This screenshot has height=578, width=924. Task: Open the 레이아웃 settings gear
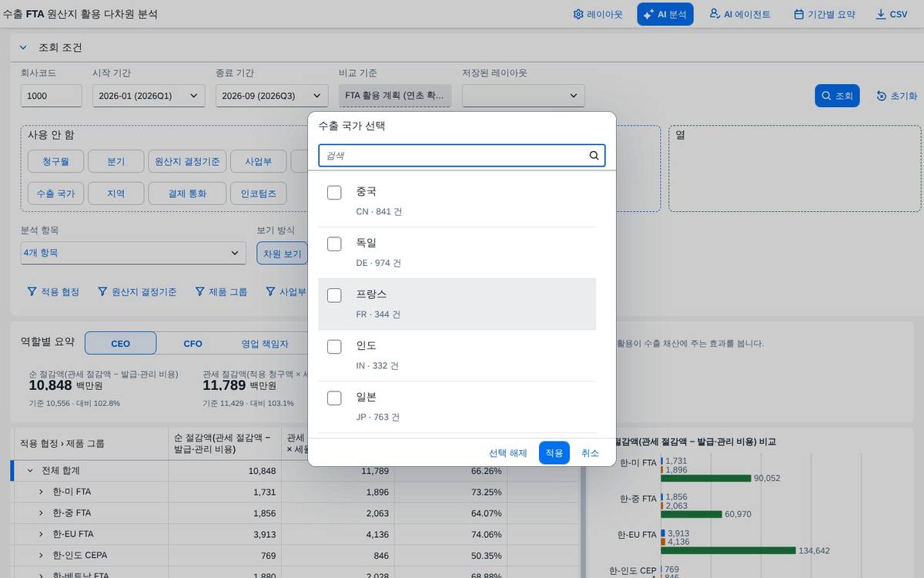579,15
